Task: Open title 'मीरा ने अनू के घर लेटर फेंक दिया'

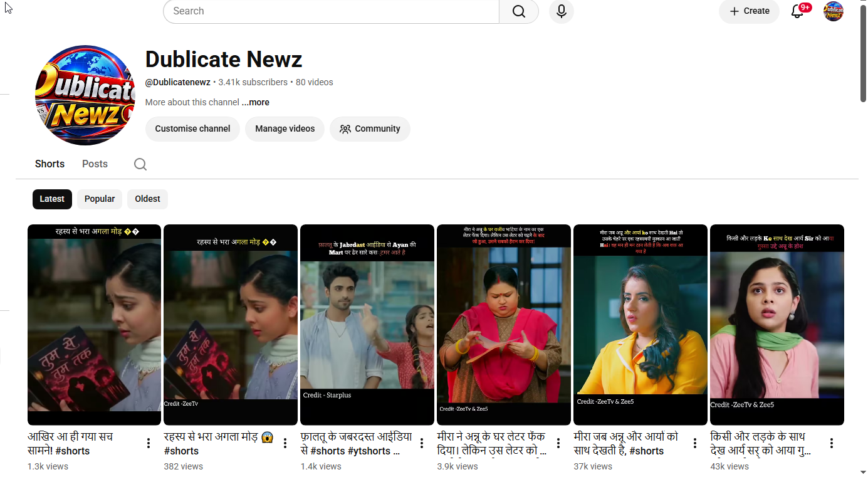Action: (492, 444)
